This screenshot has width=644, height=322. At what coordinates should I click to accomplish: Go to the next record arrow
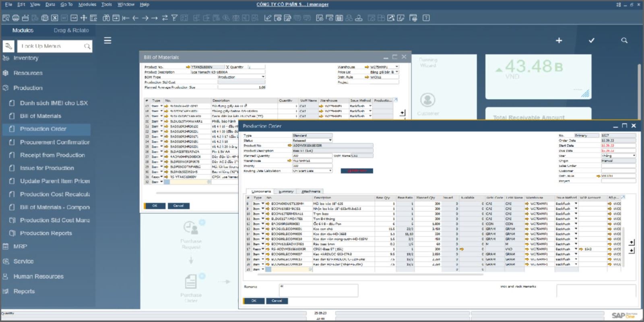pyautogui.click(x=145, y=18)
